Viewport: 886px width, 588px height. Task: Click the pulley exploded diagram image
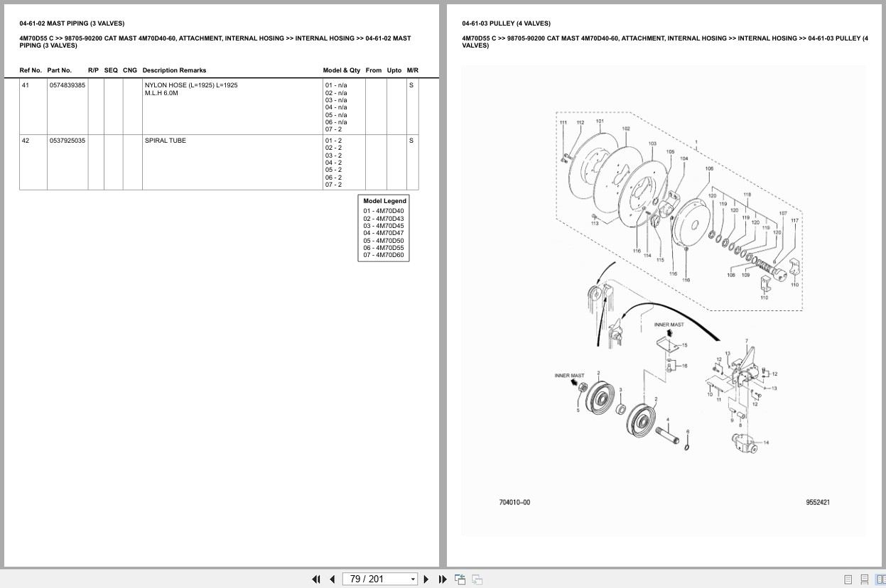point(664,300)
